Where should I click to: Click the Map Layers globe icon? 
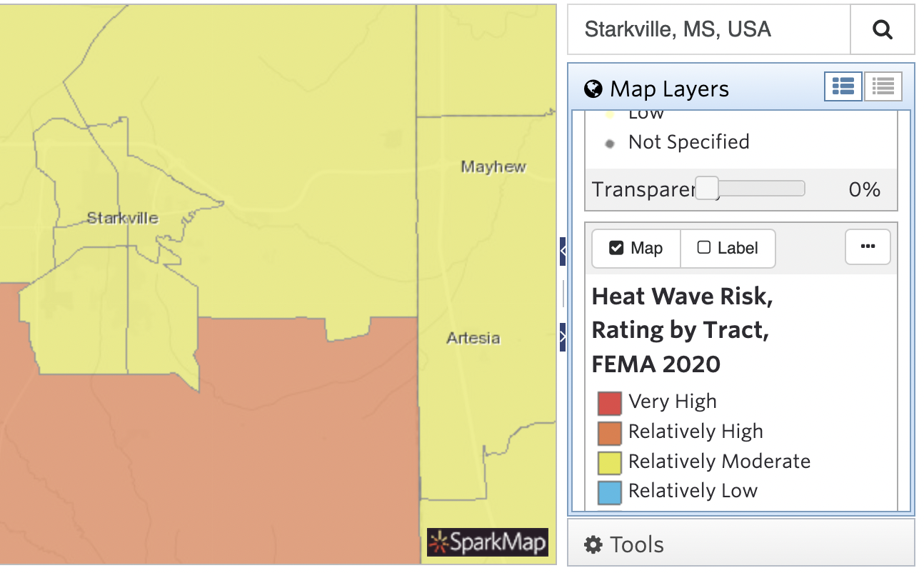click(x=593, y=89)
